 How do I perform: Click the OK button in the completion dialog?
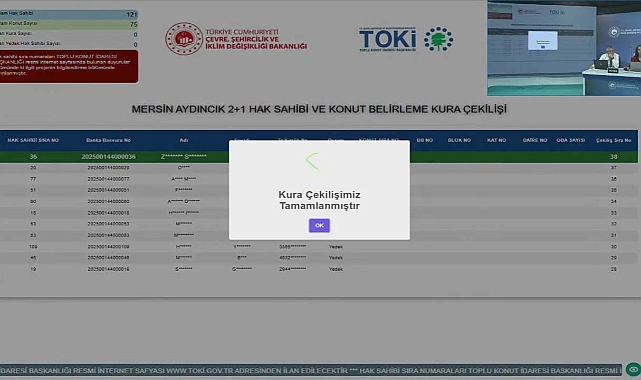click(319, 225)
